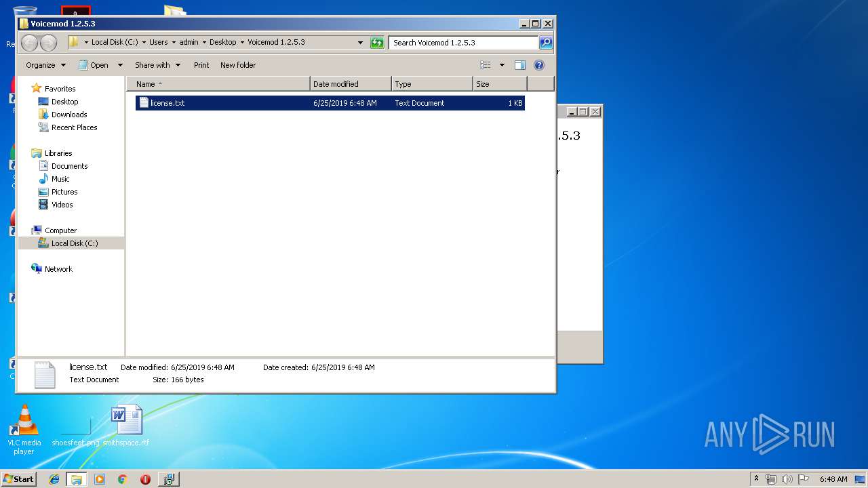Open the blue Help question mark icon
The height and width of the screenshot is (488, 868).
(539, 65)
